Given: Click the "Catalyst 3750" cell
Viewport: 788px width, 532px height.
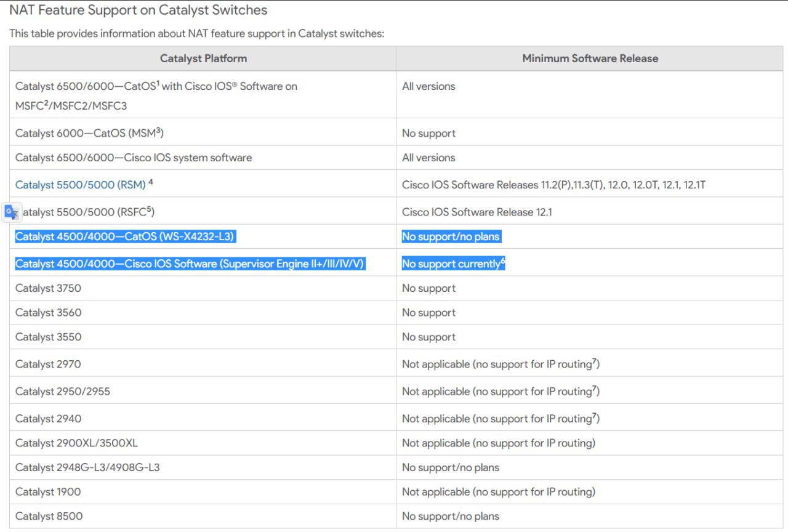Looking at the screenshot, I should pyautogui.click(x=203, y=288).
